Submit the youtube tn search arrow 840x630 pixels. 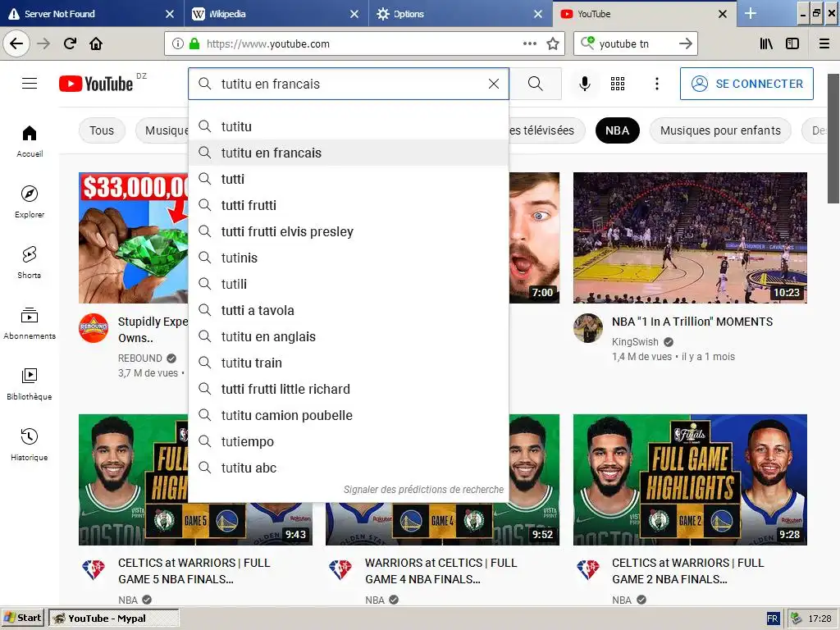coord(685,43)
